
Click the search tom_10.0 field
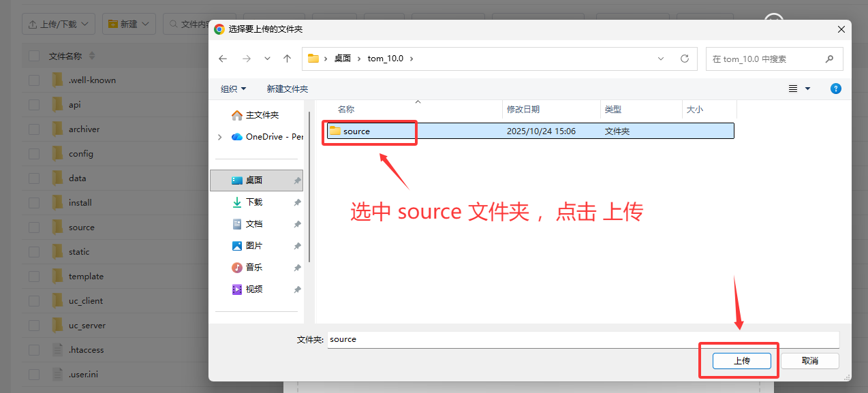point(766,59)
